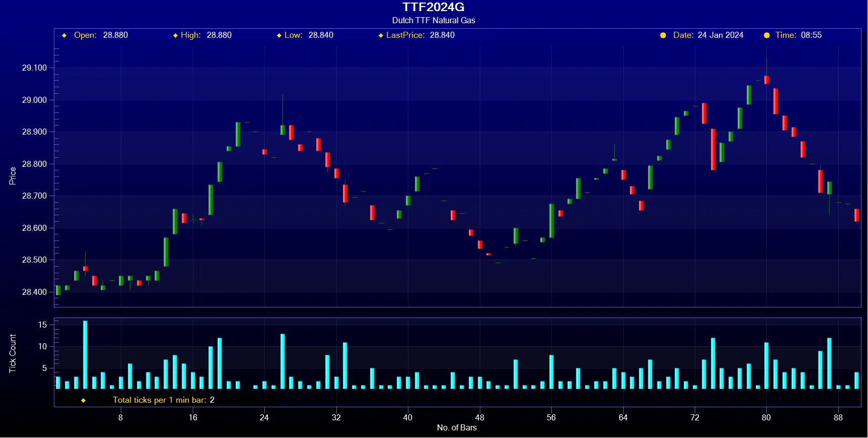Click bar number 56 on the x-axis
The height and width of the screenshot is (438, 868).
[551, 417]
